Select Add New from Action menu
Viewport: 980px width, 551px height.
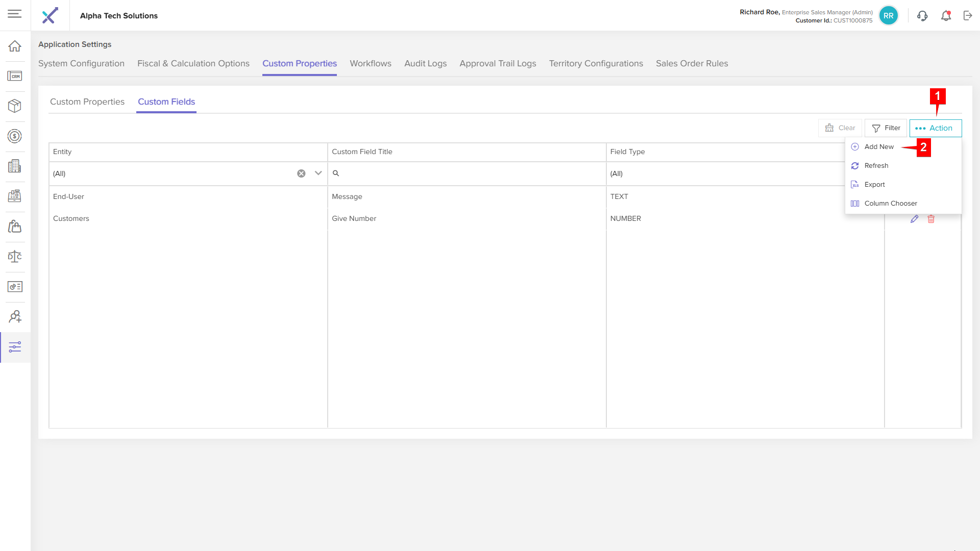(878, 147)
